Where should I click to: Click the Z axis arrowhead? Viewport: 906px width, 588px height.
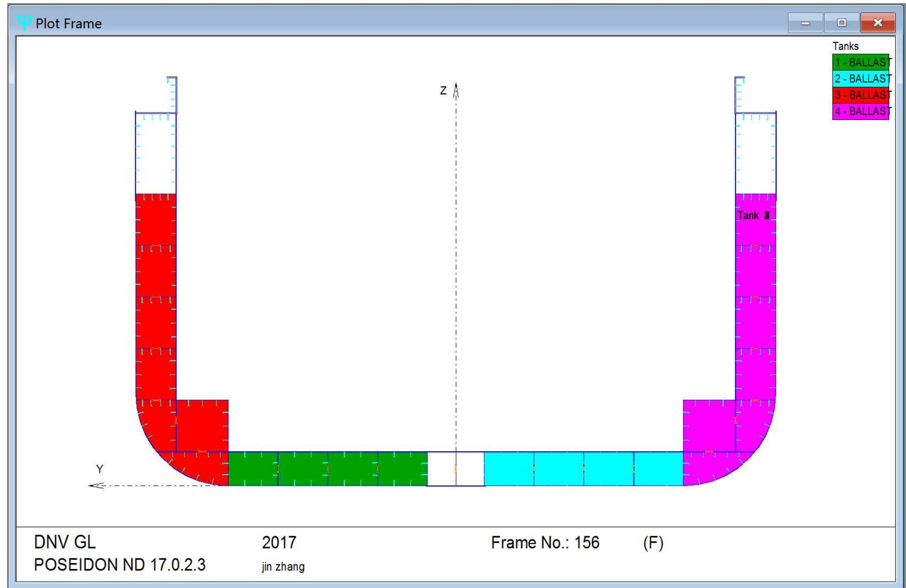pos(456,90)
